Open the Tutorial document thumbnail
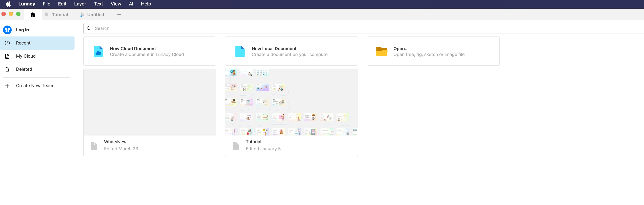This screenshot has height=205, width=644. pos(291,102)
